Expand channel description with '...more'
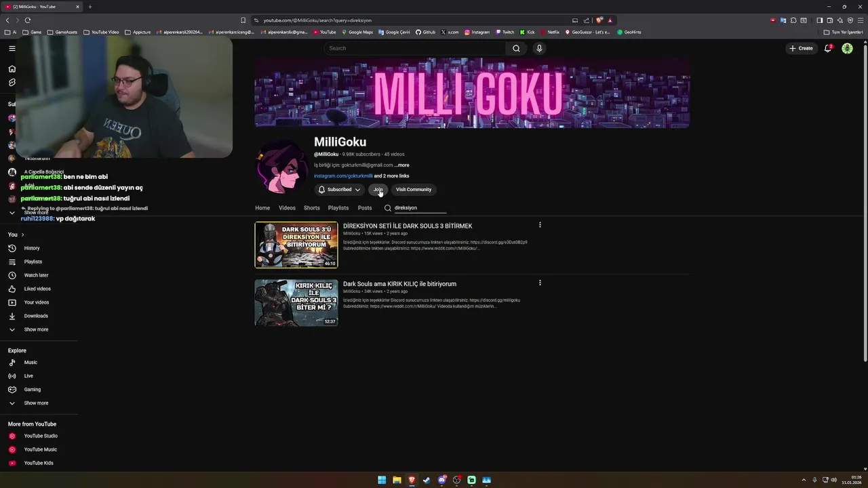This screenshot has height=488, width=868. pos(402,165)
